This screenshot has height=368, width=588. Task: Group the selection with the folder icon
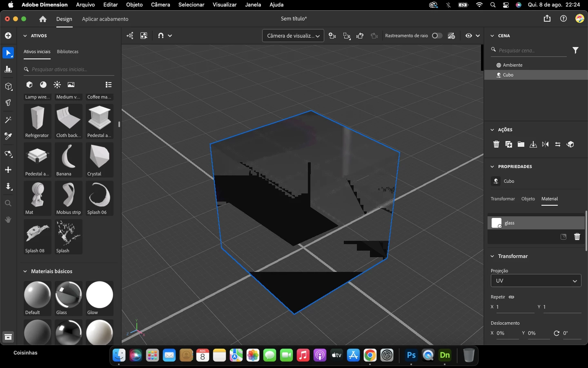[521, 144]
